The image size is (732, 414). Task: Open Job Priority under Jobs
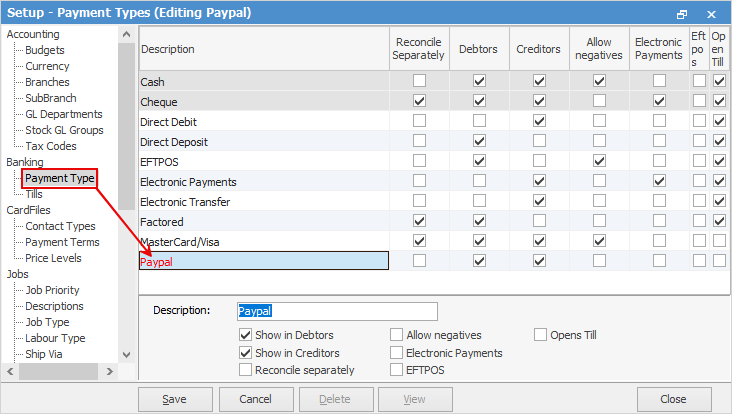point(52,290)
